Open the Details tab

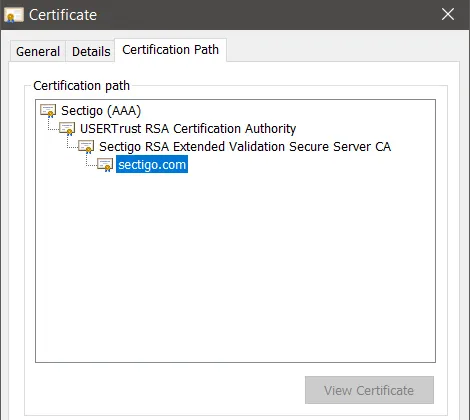[91, 52]
